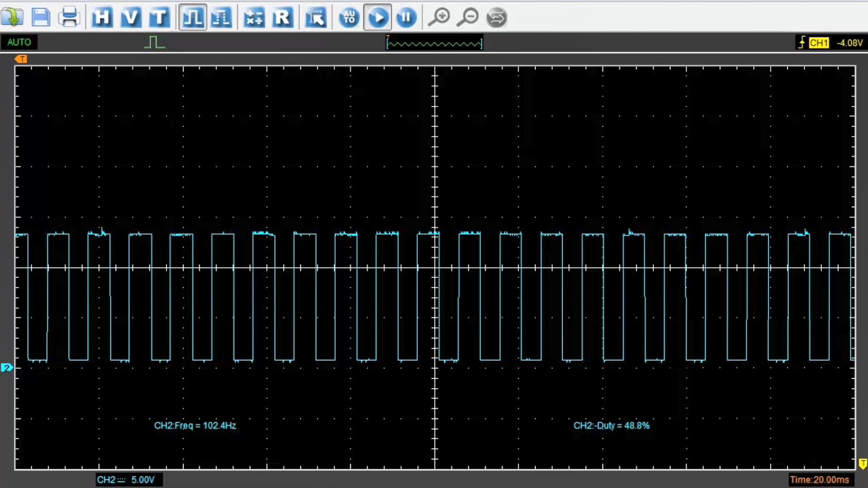Screen dimensions: 868x488
Task: Click the green pulse trigger indicator
Action: coord(155,42)
